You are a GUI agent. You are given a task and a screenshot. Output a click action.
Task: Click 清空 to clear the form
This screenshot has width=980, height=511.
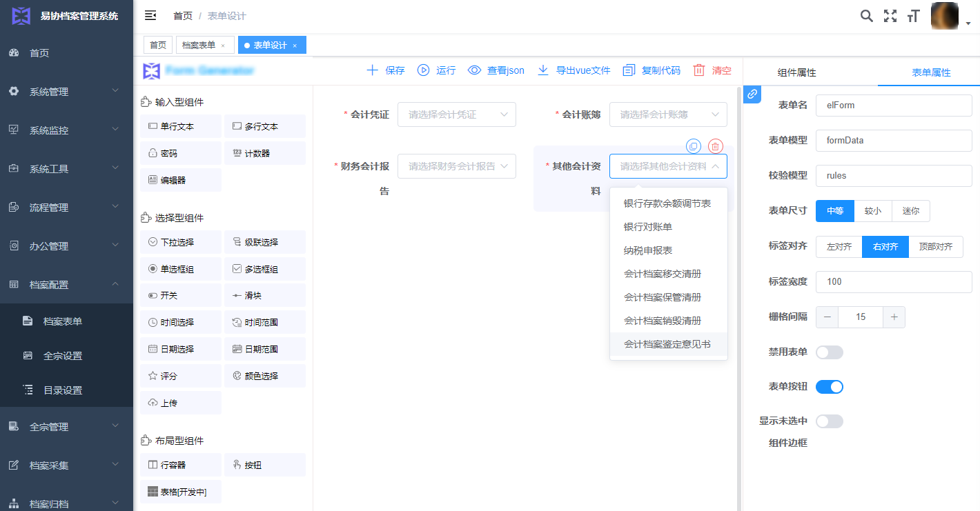(x=712, y=70)
